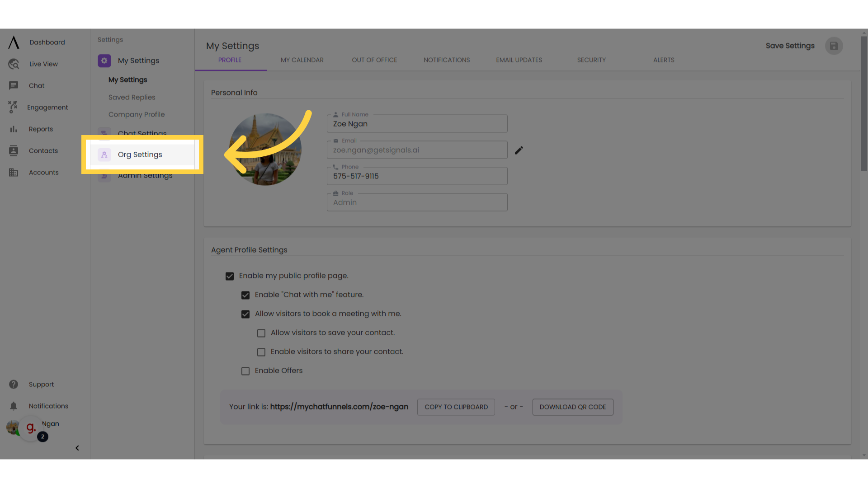The width and height of the screenshot is (868, 488).
Task: Access Support section
Action: point(41,384)
